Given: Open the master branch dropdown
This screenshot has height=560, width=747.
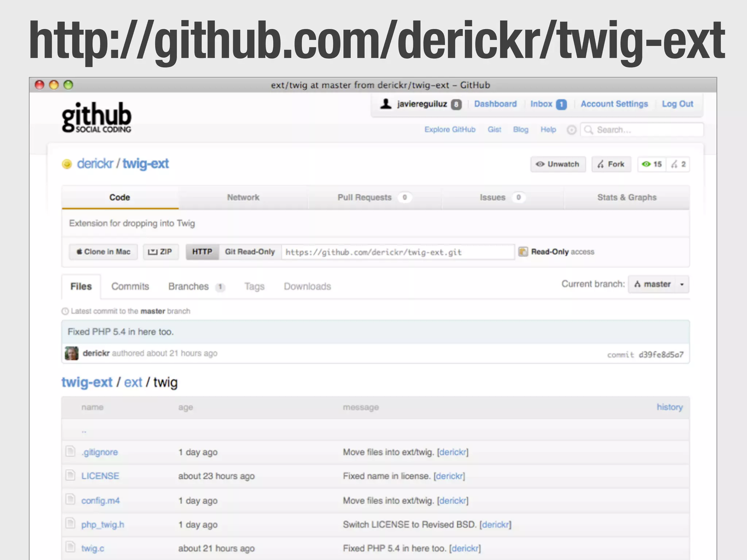Looking at the screenshot, I should (x=658, y=284).
